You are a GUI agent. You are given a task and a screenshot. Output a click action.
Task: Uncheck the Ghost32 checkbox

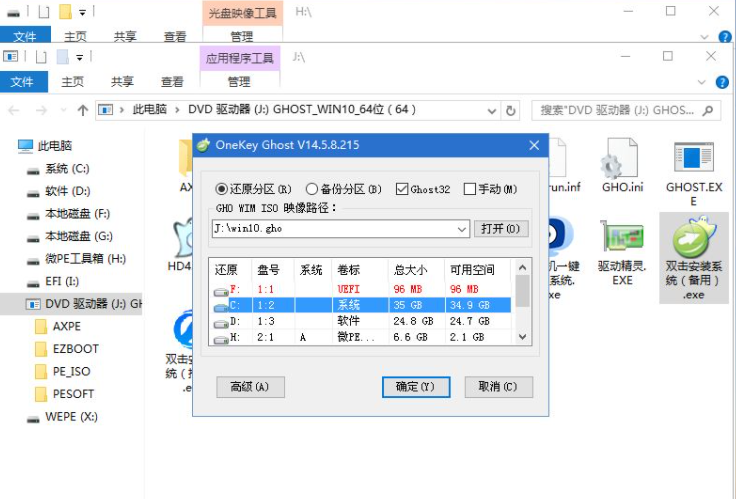[x=402, y=188]
